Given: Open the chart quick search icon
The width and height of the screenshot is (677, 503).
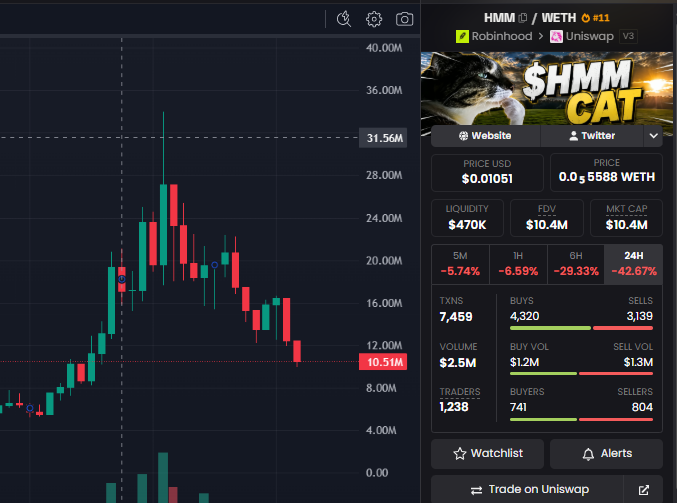Looking at the screenshot, I should click(344, 19).
